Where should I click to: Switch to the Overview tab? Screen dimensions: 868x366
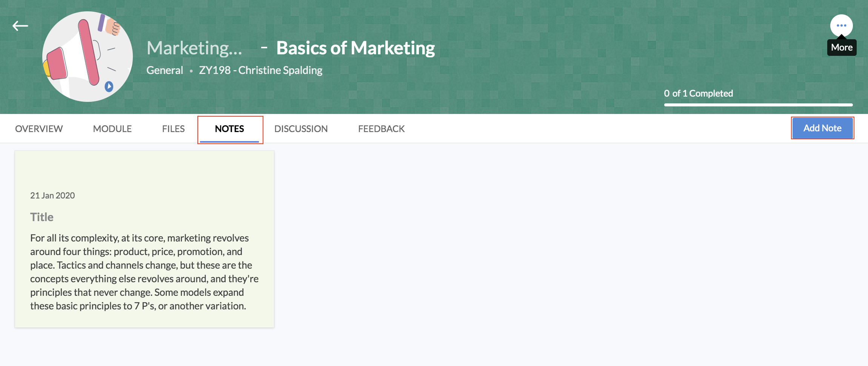click(39, 129)
